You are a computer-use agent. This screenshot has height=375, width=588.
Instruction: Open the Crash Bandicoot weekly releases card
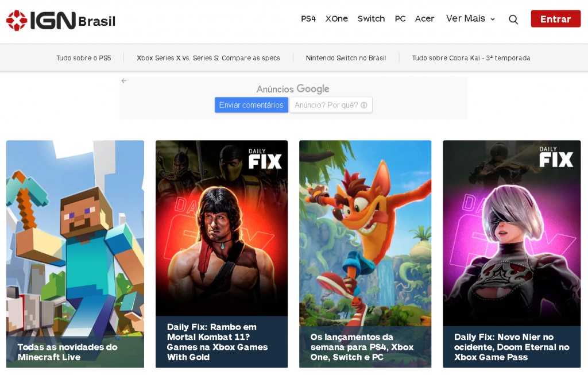365,241
